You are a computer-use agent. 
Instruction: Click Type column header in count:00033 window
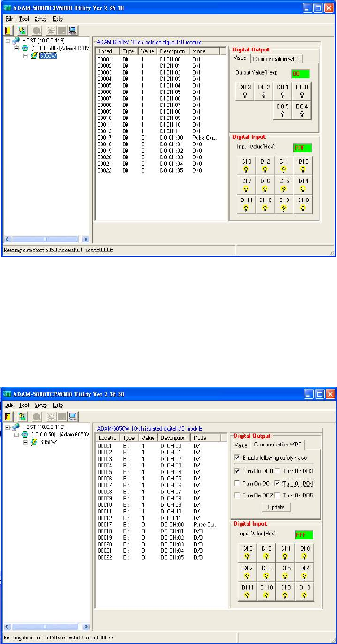pos(129,438)
